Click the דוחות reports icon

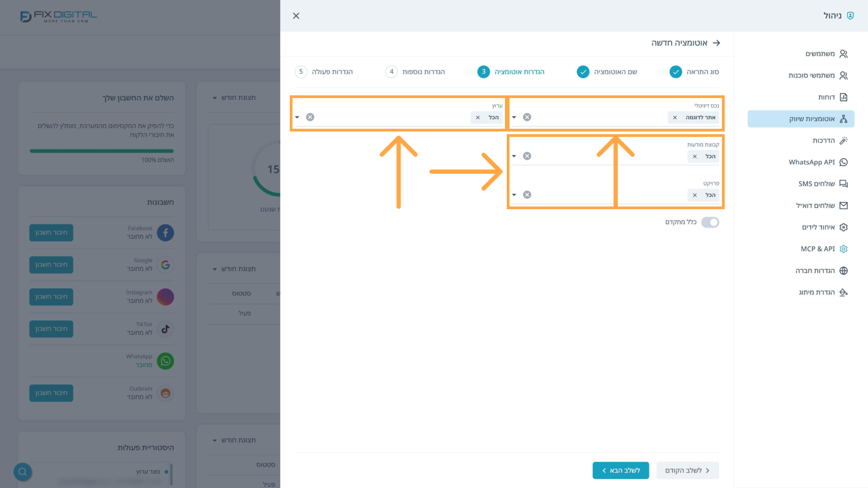pyautogui.click(x=844, y=97)
